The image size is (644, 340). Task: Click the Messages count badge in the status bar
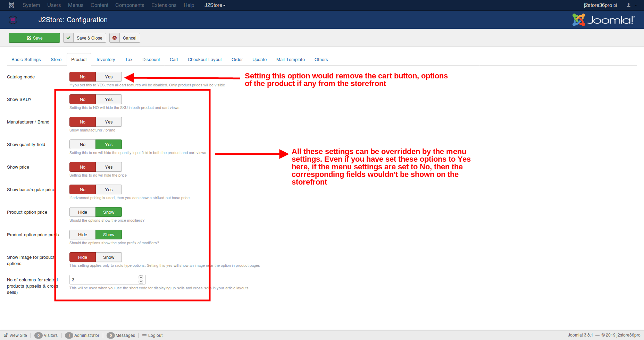tap(110, 335)
